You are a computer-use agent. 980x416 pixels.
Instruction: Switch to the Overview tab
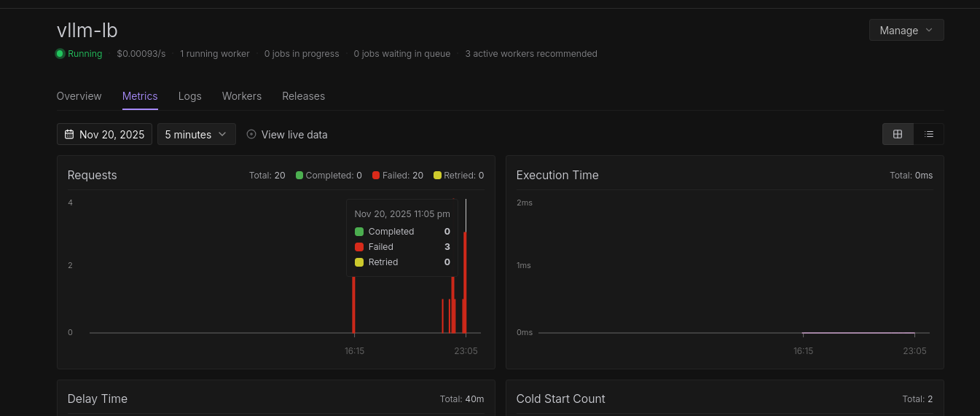79,96
